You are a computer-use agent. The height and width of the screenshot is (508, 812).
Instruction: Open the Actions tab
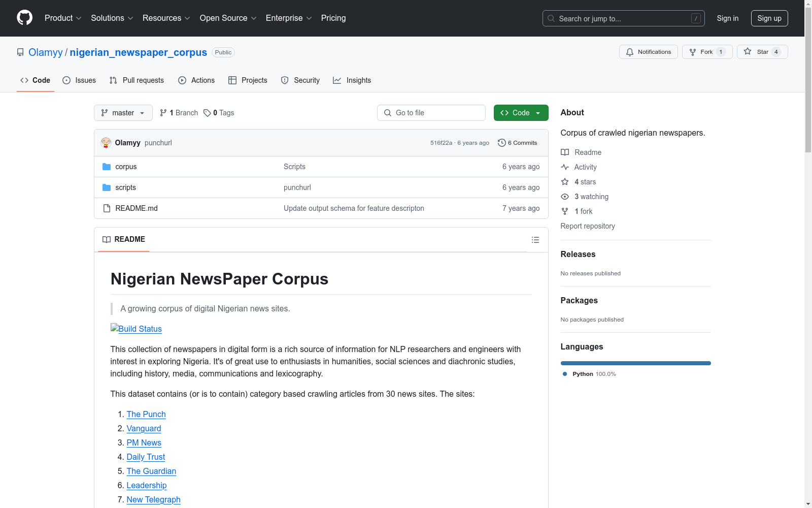tap(196, 80)
